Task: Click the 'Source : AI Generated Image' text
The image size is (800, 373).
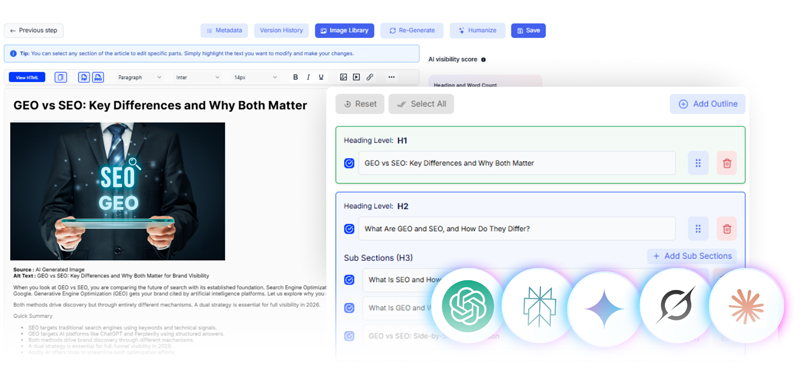Action: (49, 269)
